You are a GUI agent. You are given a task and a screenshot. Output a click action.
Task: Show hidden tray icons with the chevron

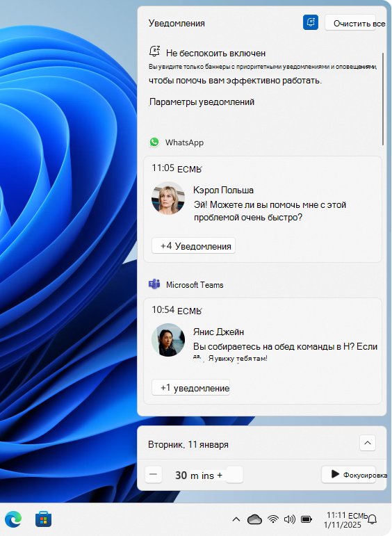[x=236, y=519]
